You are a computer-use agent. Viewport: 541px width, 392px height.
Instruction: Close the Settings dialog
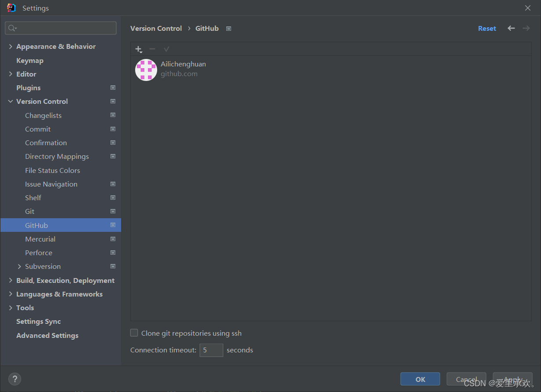528,8
